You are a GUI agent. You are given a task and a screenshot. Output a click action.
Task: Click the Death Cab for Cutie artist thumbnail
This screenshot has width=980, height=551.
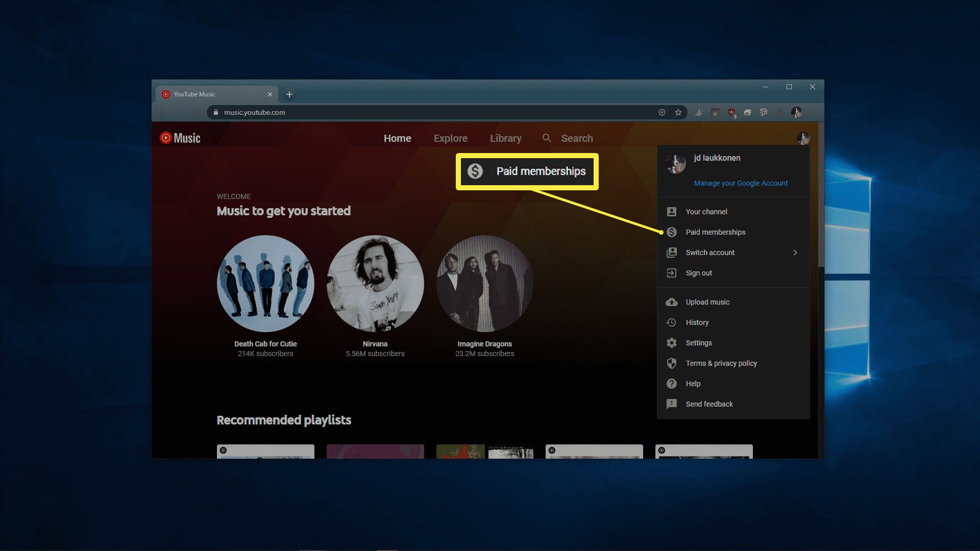pos(265,283)
